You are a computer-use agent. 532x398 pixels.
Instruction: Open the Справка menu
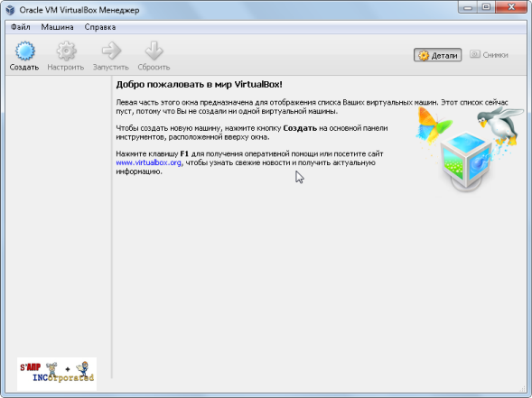(100, 27)
